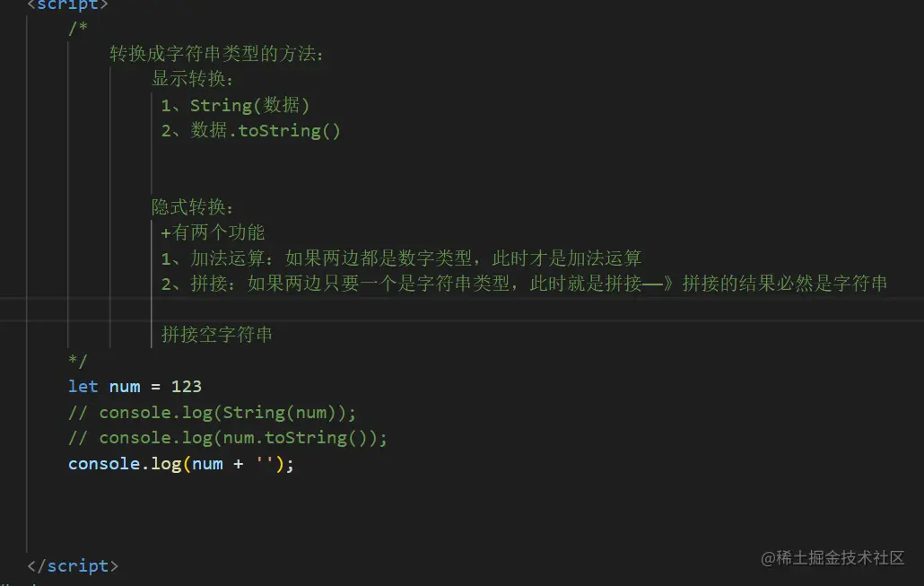This screenshot has height=586, width=924.
Task: Click the highlighted empty line in the comment
Action: point(538,310)
